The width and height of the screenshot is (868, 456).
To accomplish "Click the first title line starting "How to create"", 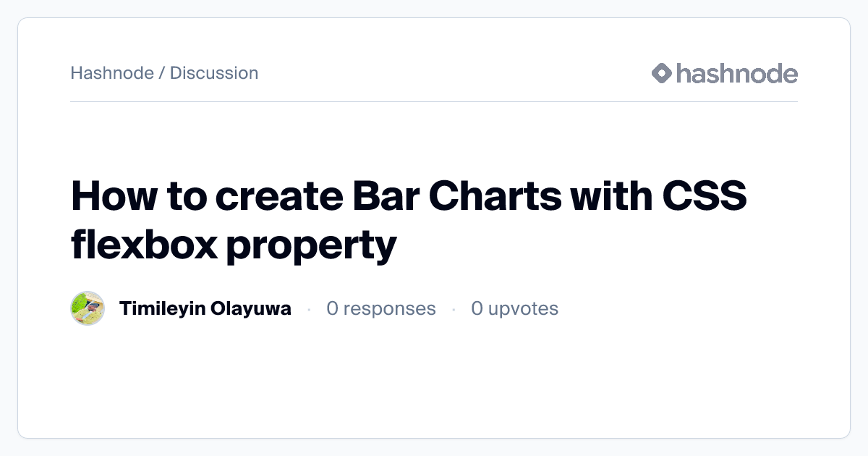I will (409, 195).
